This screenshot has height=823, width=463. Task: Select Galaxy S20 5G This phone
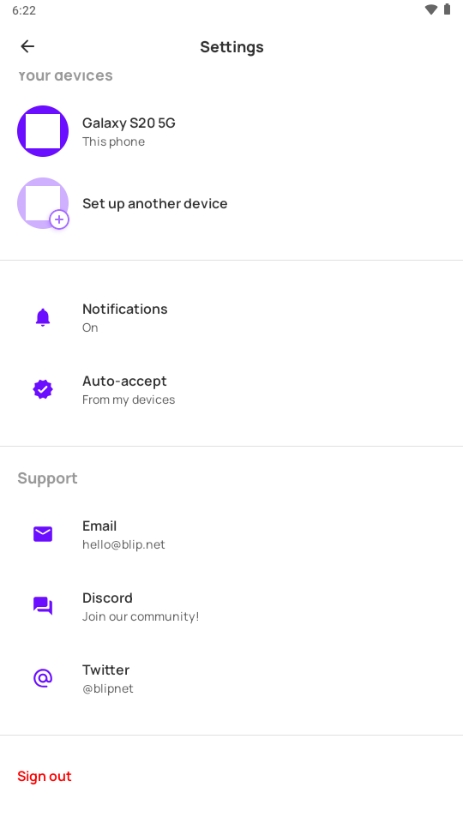[x=232, y=131]
